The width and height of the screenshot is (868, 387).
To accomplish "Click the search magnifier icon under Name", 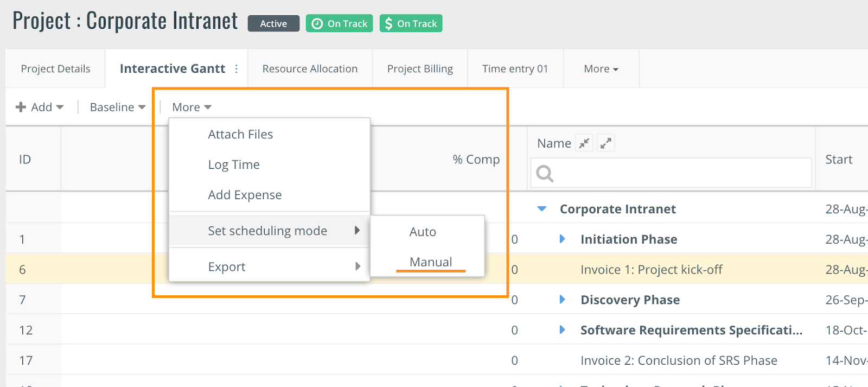I will (x=545, y=174).
